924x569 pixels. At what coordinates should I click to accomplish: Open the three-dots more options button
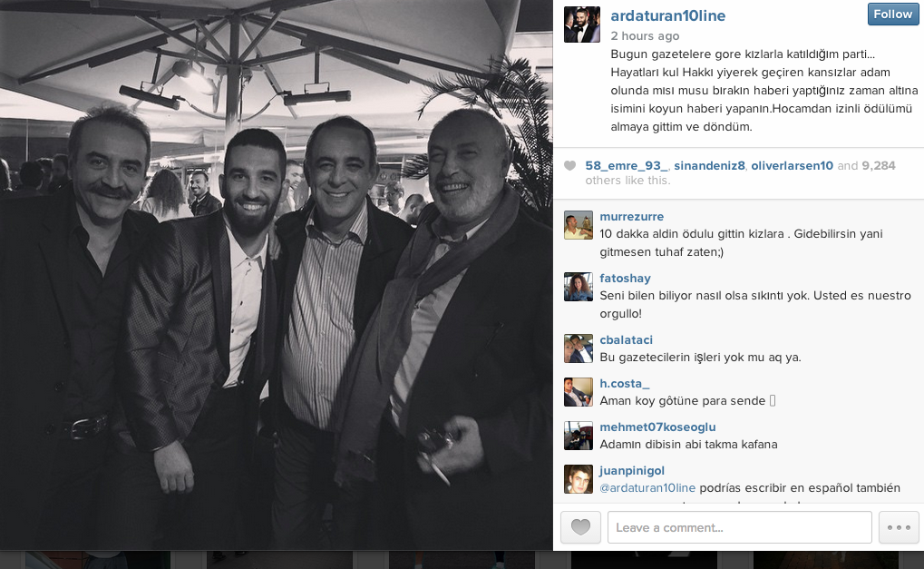tap(899, 527)
